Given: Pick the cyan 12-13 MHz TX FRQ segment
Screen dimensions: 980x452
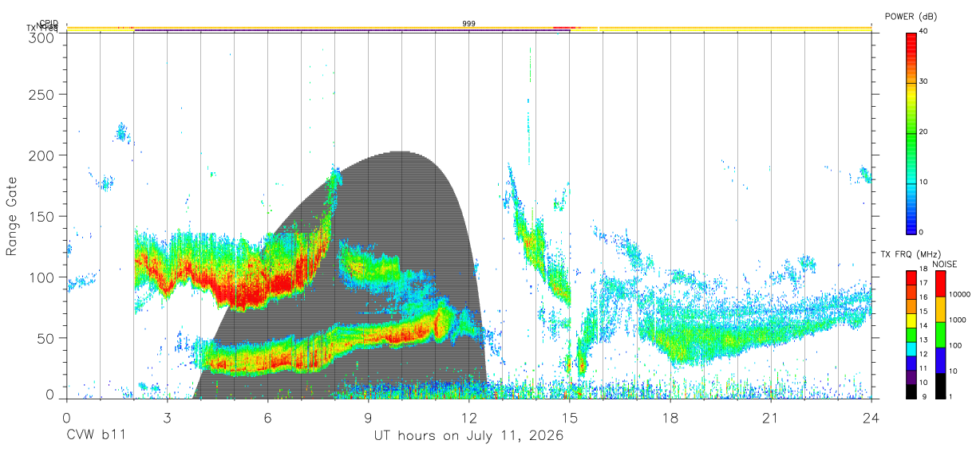Looking at the screenshot, I should pos(911,348).
